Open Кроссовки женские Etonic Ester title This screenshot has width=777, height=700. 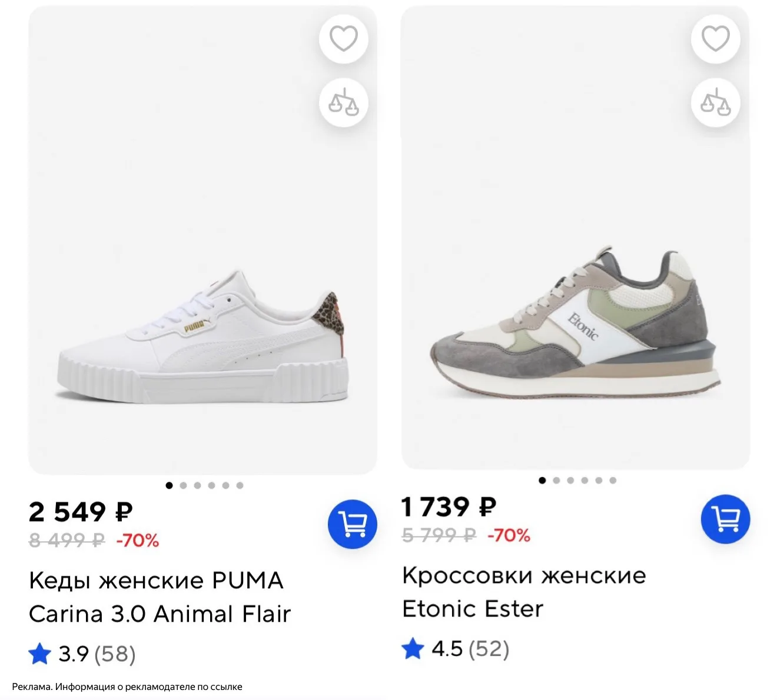(524, 592)
